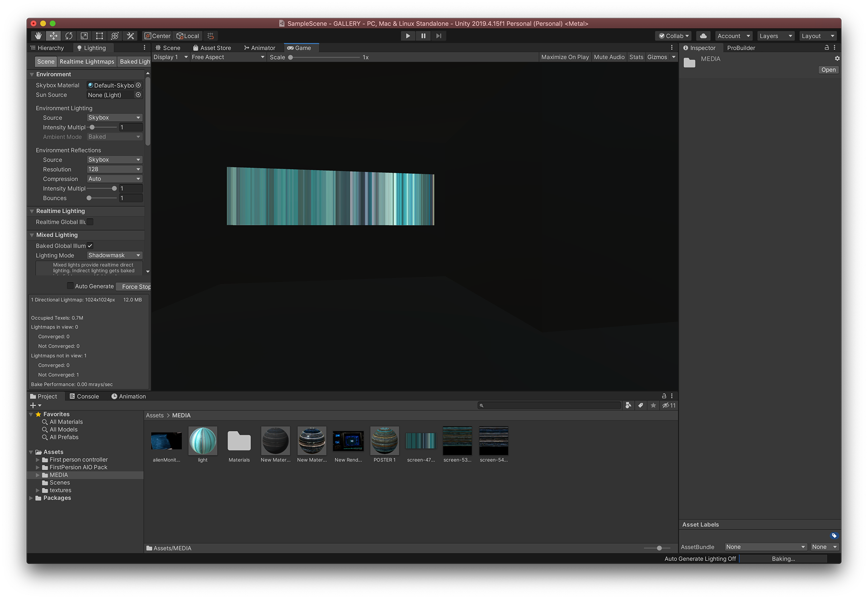Click the Open button in Inspector

pos(828,70)
